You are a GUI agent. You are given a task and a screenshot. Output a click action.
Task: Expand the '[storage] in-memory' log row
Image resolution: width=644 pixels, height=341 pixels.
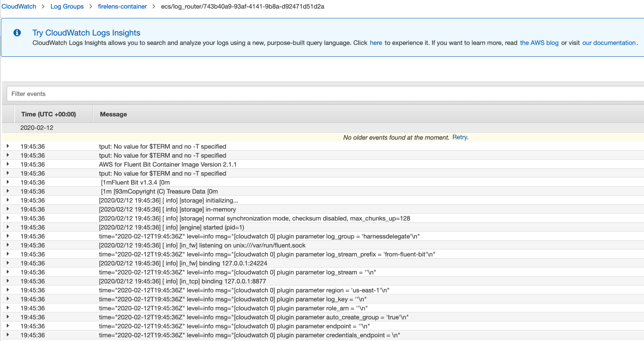pos(7,209)
